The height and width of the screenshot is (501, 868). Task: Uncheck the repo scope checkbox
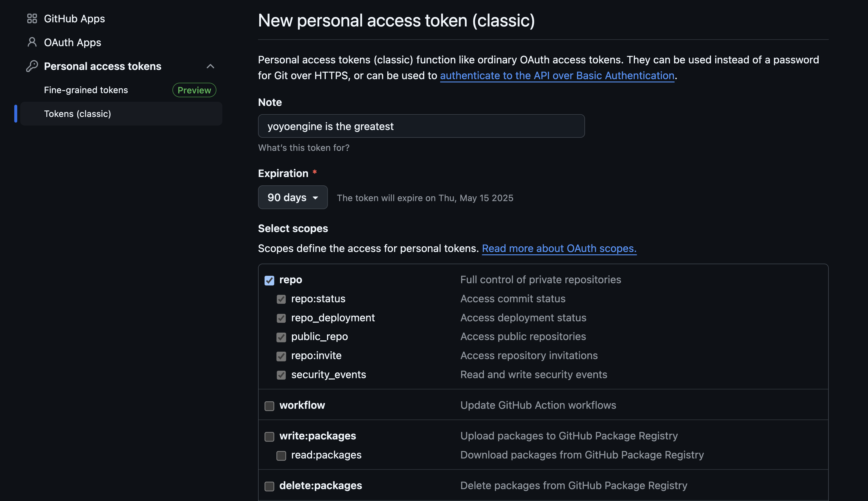[270, 281]
